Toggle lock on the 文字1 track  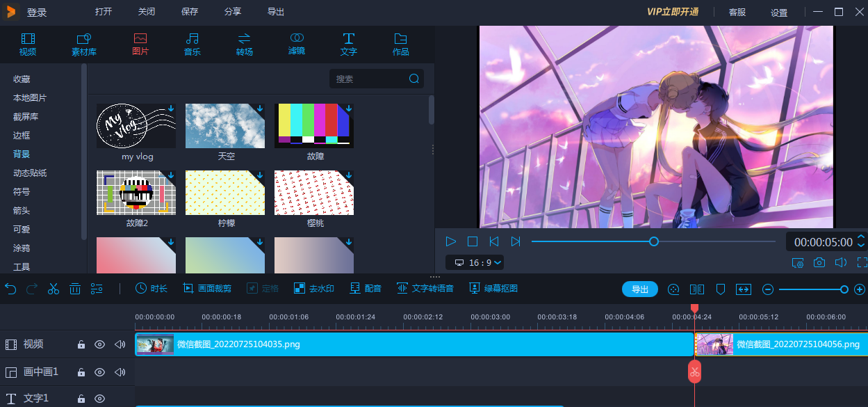(81, 399)
